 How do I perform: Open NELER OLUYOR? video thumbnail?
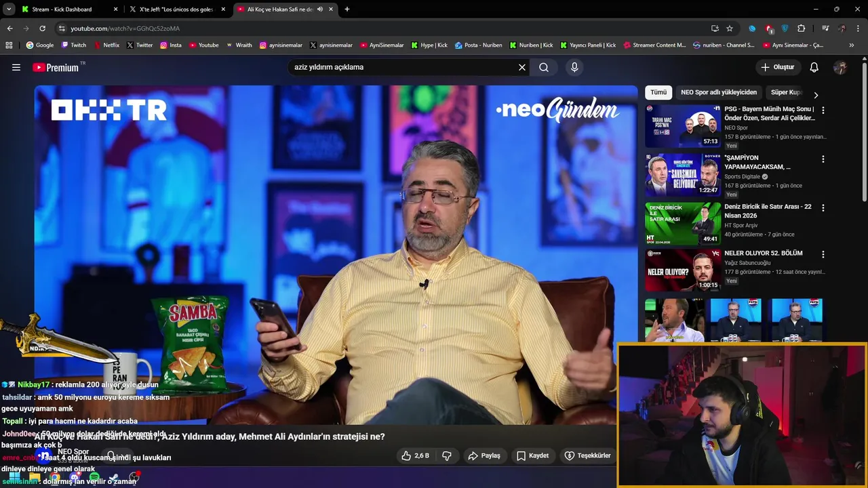(x=683, y=270)
